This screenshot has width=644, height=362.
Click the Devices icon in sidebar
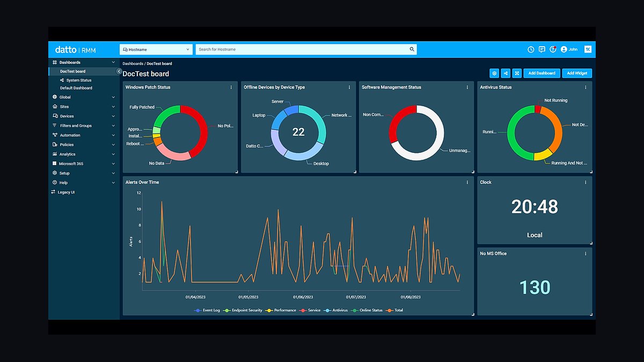pos(55,116)
